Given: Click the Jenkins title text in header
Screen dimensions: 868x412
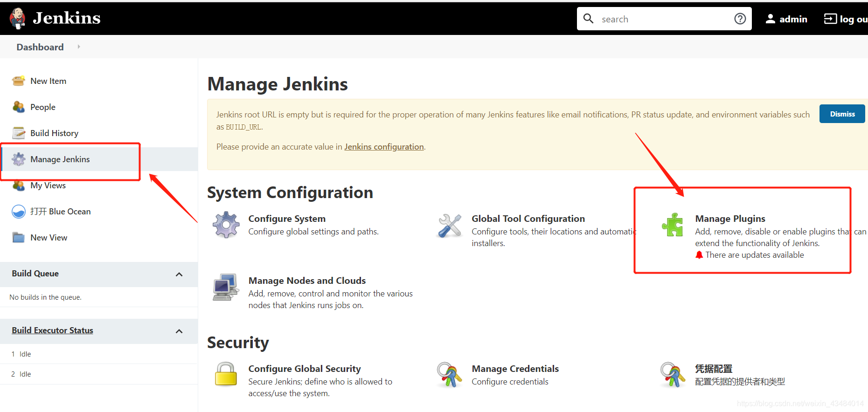Looking at the screenshot, I should [x=67, y=18].
